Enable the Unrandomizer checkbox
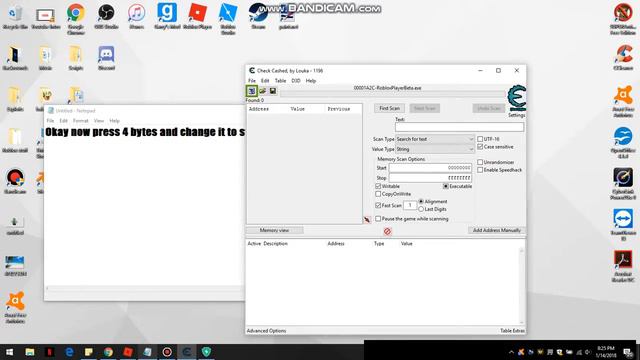The width and height of the screenshot is (640, 360). point(480,162)
